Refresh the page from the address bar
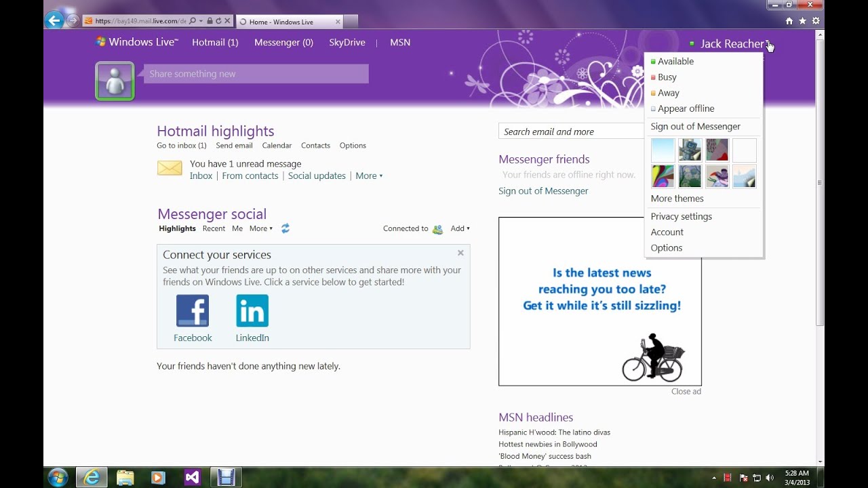868x488 pixels. pos(218,21)
